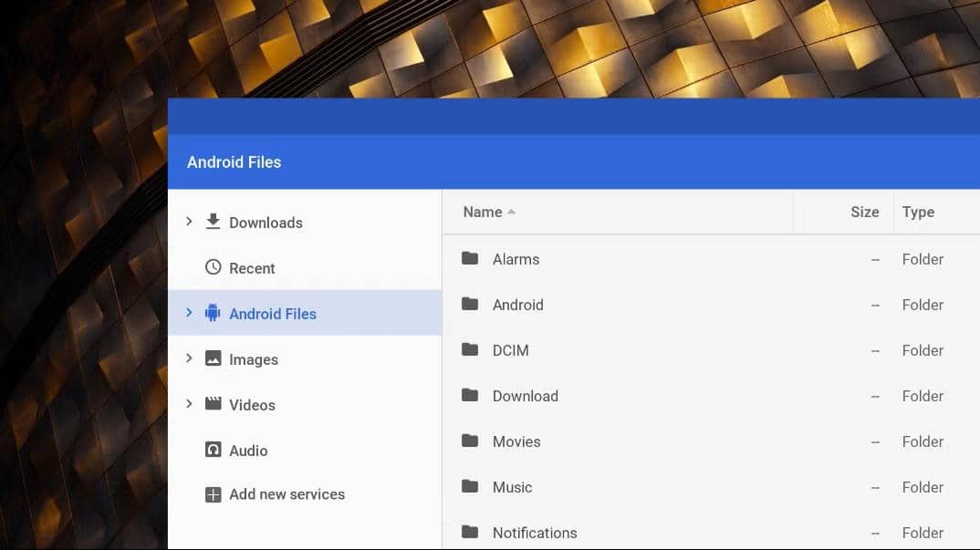The height and width of the screenshot is (550, 980).
Task: Select the Downloads icon in the sidebar
Action: pos(212,222)
